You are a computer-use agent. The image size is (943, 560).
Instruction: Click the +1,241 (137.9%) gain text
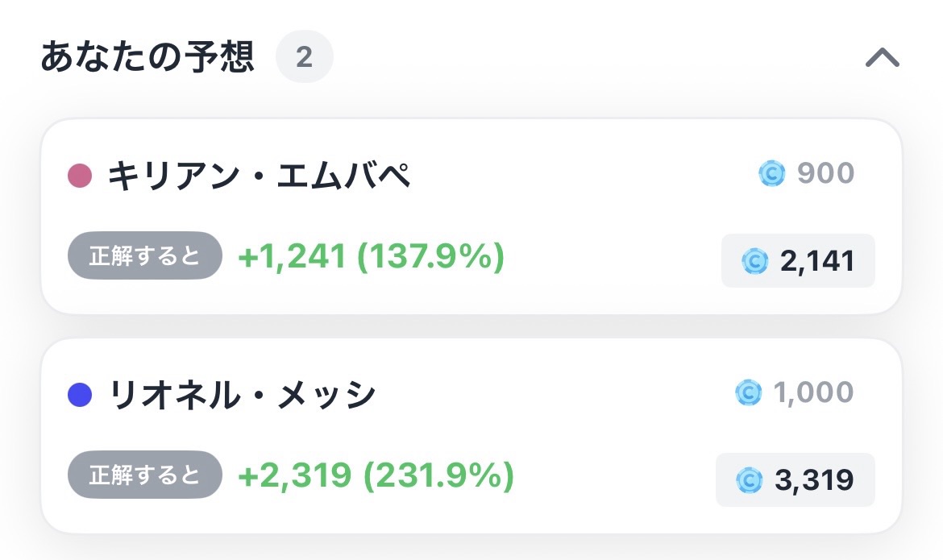click(x=371, y=256)
